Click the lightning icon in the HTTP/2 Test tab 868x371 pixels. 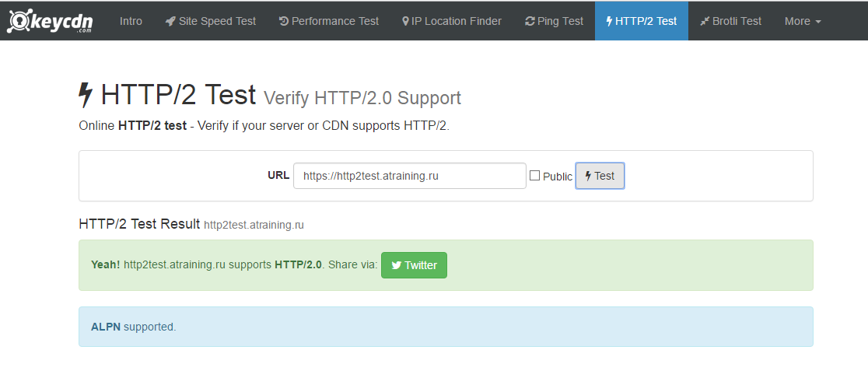pos(610,22)
